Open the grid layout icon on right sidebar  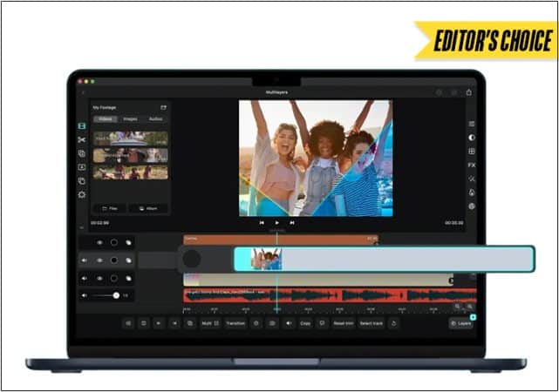click(x=472, y=152)
